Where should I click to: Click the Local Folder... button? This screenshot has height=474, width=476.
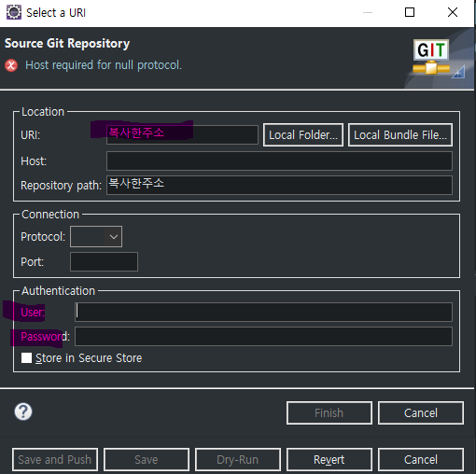pyautogui.click(x=303, y=135)
